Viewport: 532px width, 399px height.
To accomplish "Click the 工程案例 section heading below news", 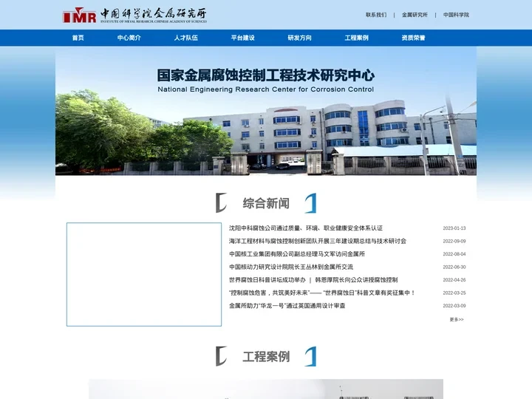I will pos(266,357).
